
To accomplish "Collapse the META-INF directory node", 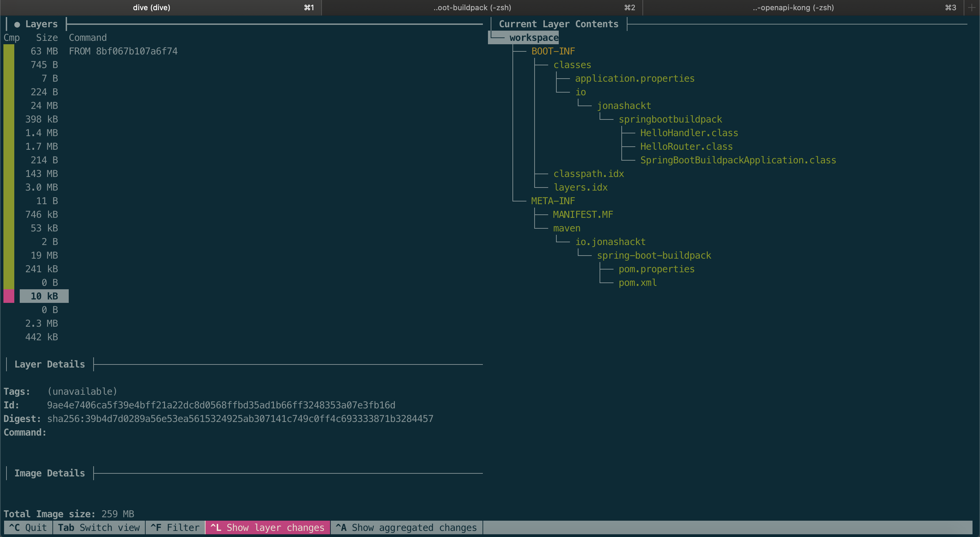I will pos(552,201).
